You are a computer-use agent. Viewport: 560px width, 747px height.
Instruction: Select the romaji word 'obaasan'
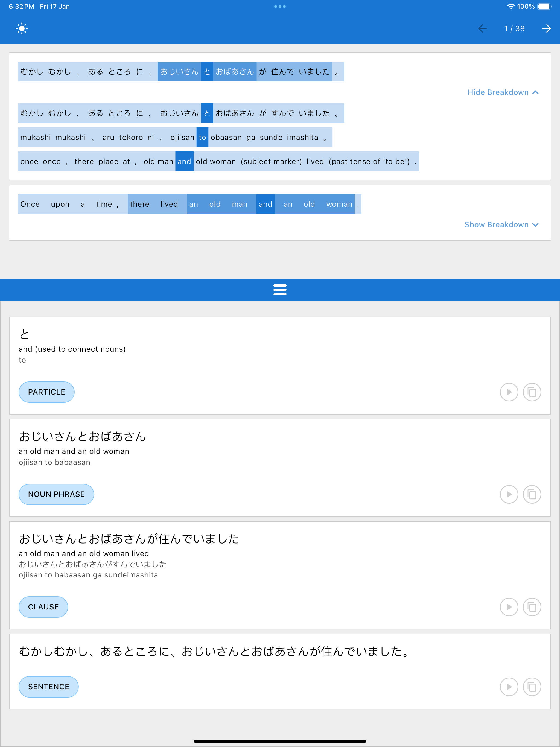[226, 138]
